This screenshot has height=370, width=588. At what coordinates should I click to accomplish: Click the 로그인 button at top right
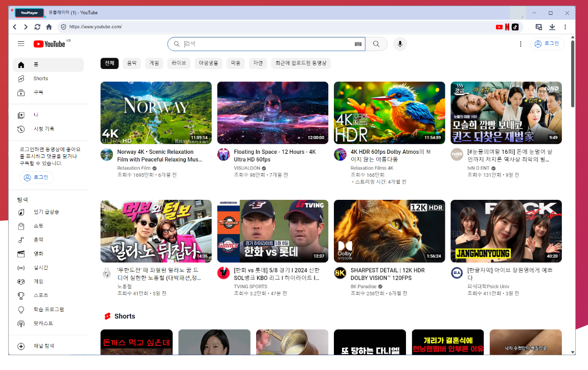click(x=547, y=44)
